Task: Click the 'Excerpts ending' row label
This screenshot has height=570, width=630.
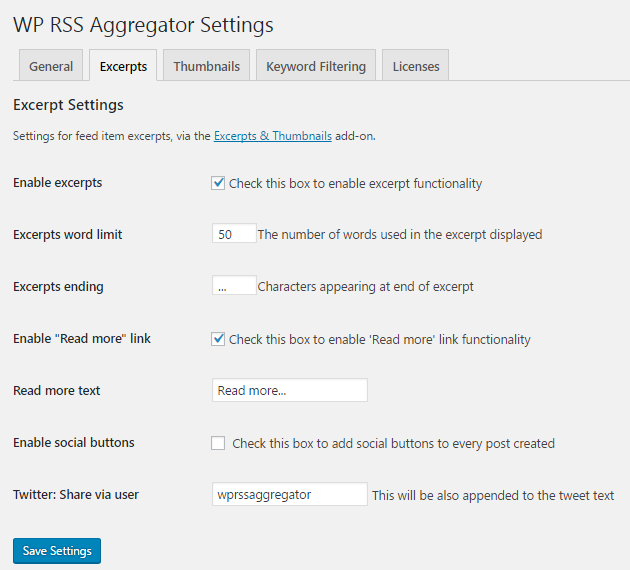Action: coord(58,286)
